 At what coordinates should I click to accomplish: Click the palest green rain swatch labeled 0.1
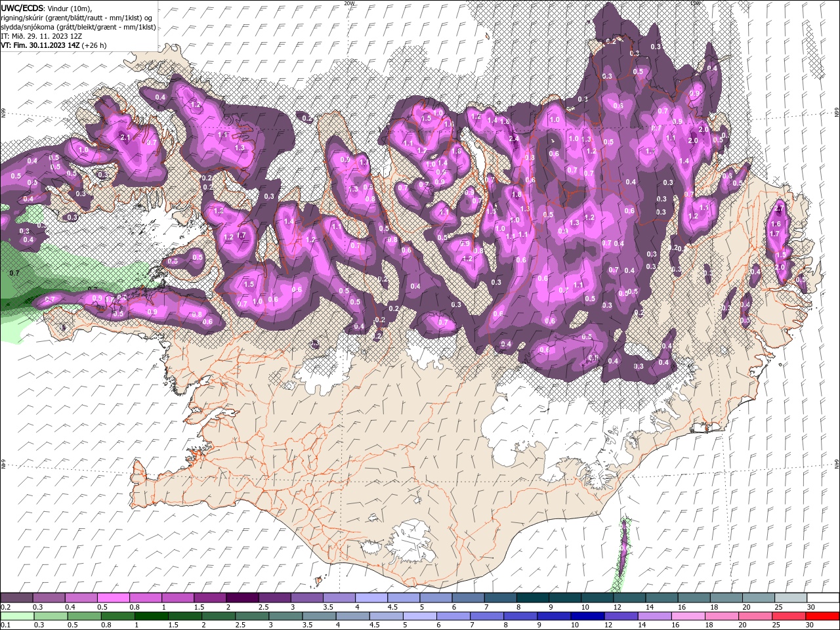[17, 616]
